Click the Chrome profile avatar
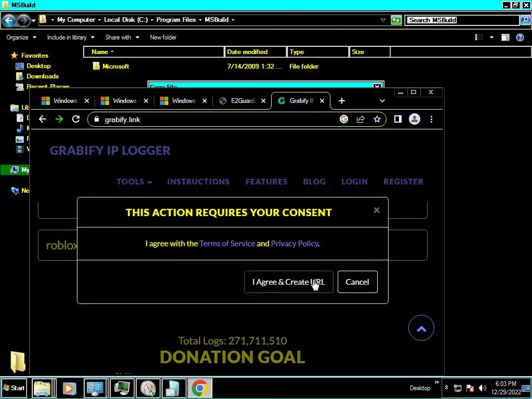 [x=414, y=119]
